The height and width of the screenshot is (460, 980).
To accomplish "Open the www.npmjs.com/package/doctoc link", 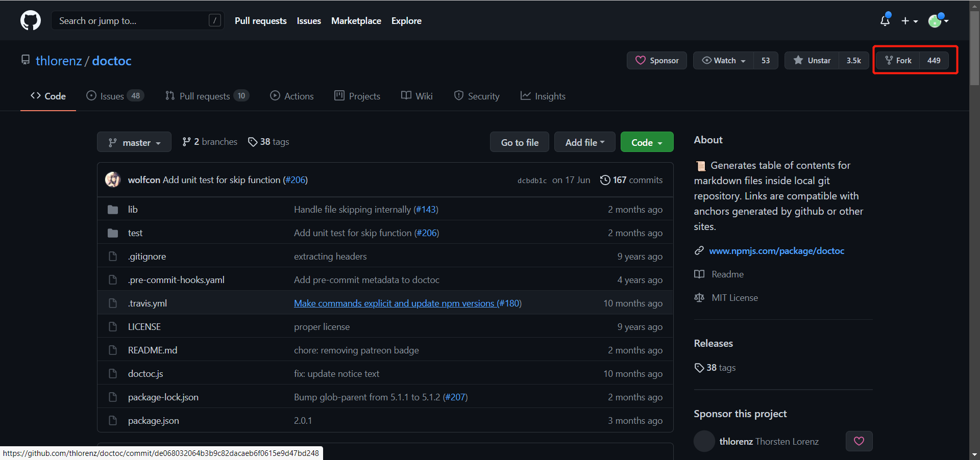I will tap(776, 251).
